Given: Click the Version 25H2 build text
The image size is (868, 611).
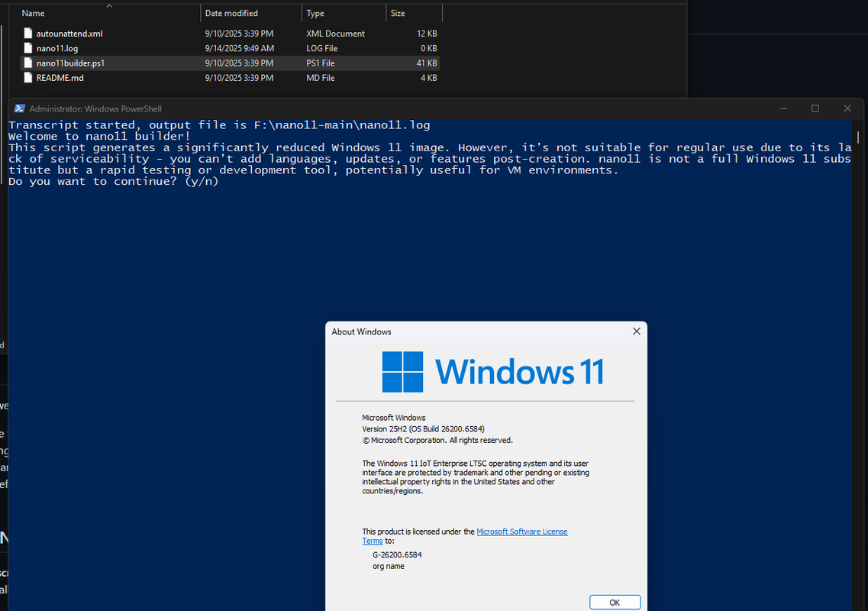Looking at the screenshot, I should (424, 429).
